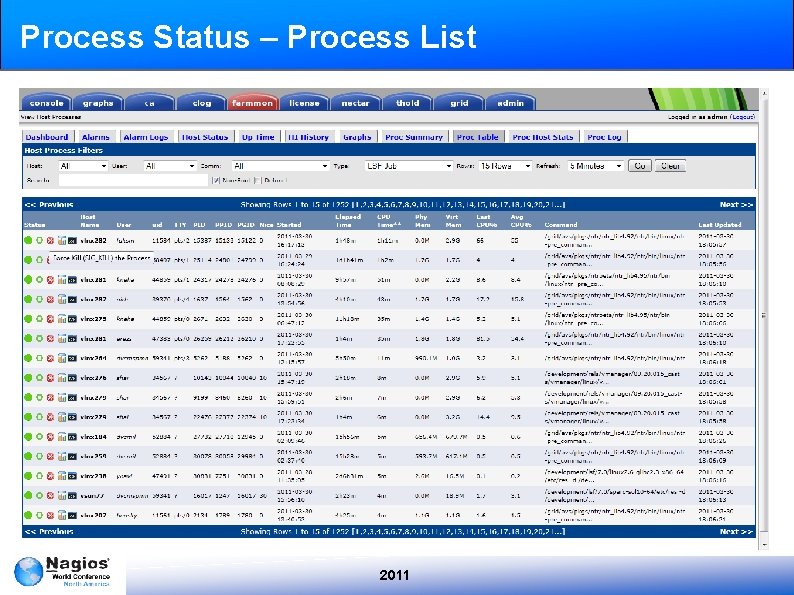Click red kill icon in vlnx276 row
This screenshot has width=794, height=595.
(x=50, y=378)
